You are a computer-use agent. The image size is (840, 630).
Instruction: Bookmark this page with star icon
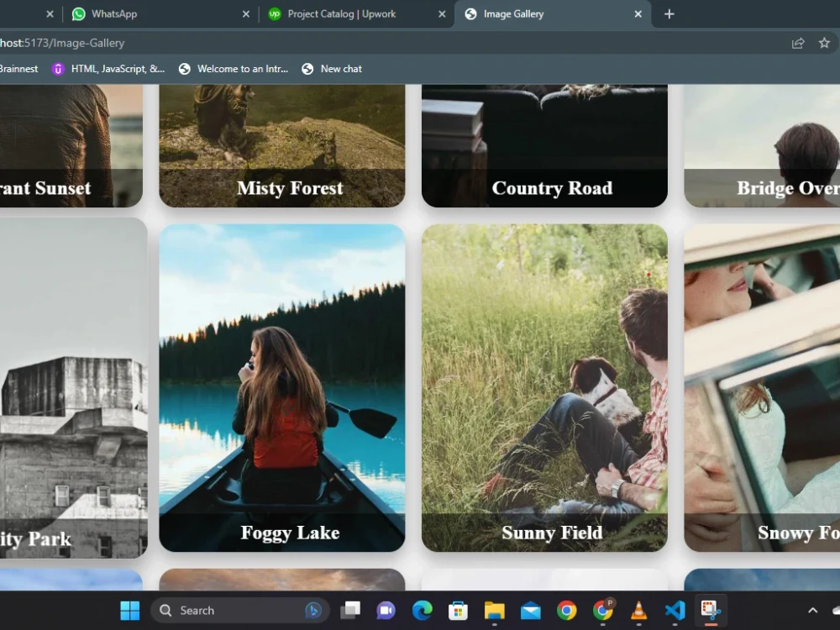825,43
